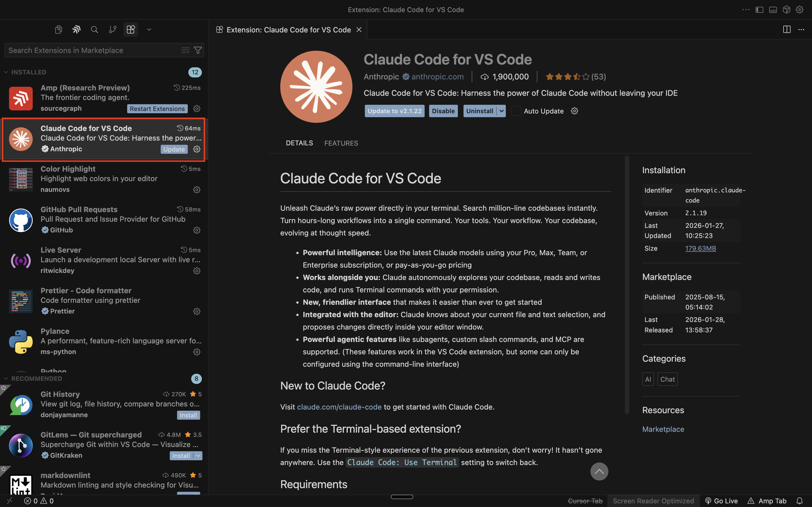Viewport: 812px width, 507px height.
Task: Click the filter extensions funnel icon
Action: [198, 50]
